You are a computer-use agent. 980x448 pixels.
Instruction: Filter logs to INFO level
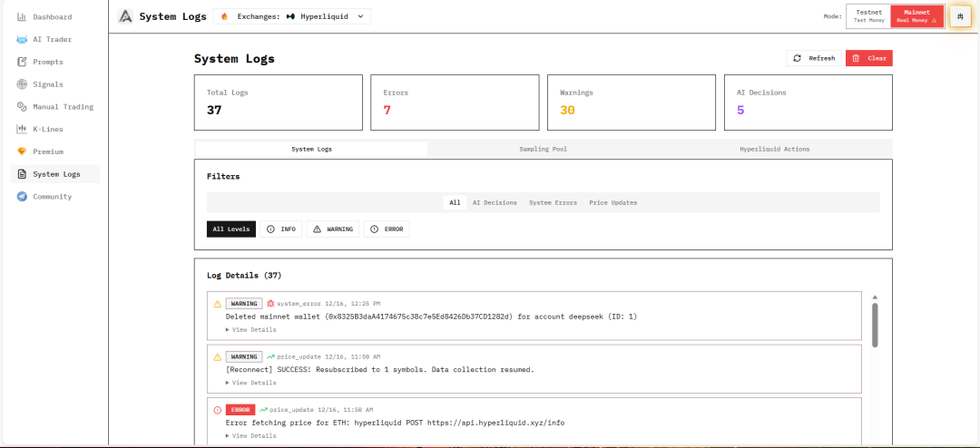point(280,229)
